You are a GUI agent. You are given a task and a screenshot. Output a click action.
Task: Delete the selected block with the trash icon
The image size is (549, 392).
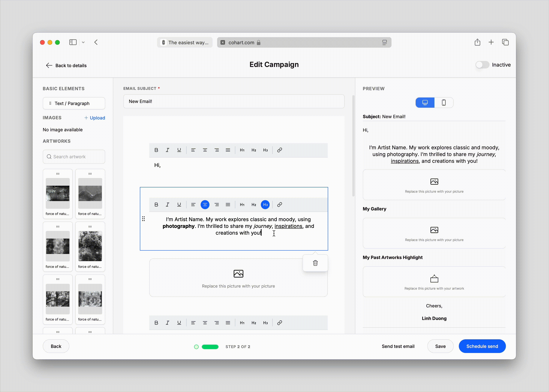pos(315,263)
